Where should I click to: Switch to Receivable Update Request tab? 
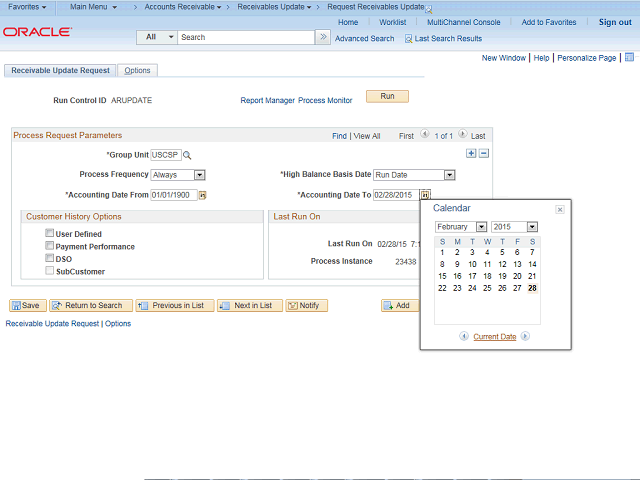(60, 70)
